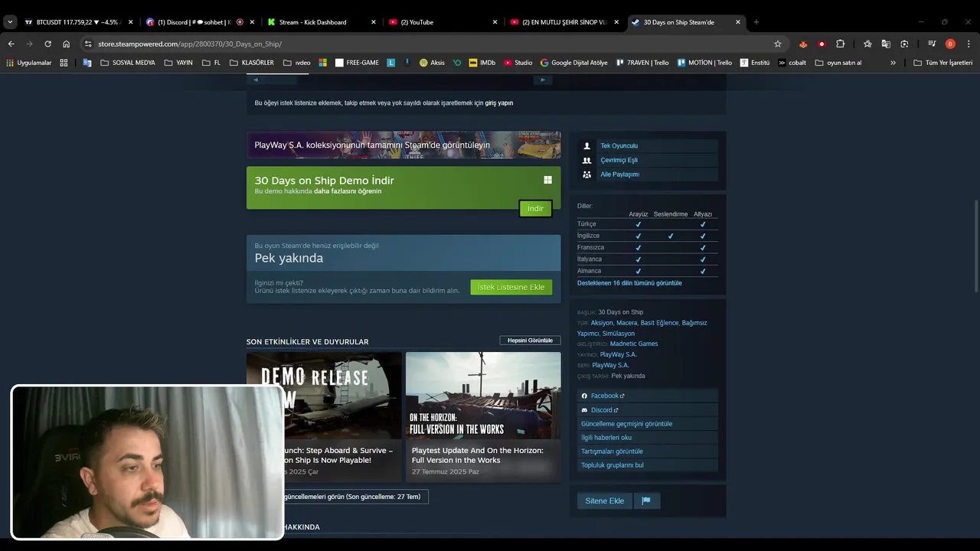The image size is (980, 551).
Task: Open the Chrome three-dot menu
Action: coord(967,44)
